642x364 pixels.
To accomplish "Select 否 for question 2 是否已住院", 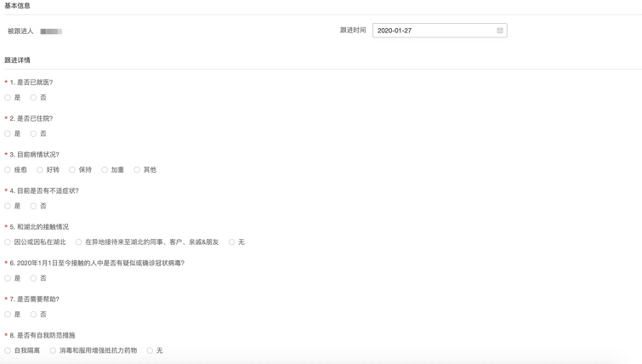I will tap(33, 134).
